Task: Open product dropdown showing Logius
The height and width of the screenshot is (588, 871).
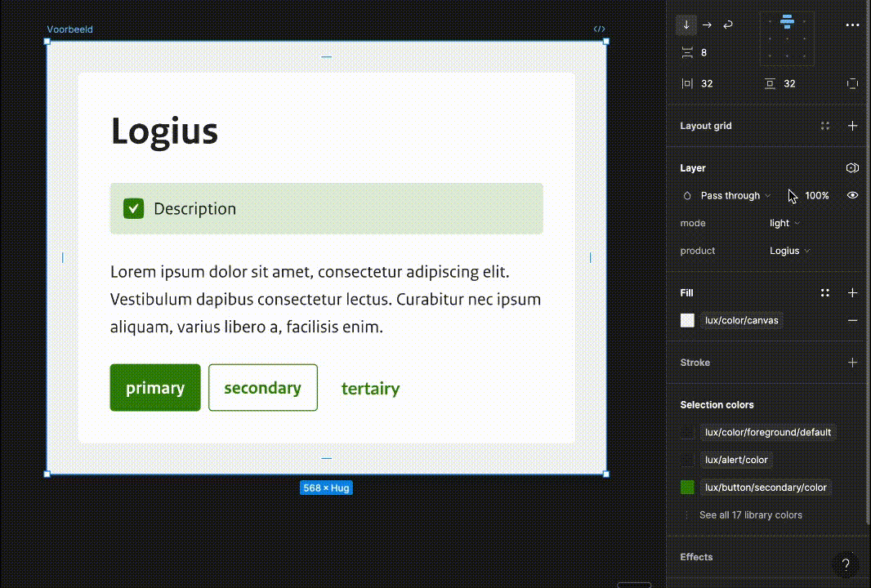Action: click(789, 251)
